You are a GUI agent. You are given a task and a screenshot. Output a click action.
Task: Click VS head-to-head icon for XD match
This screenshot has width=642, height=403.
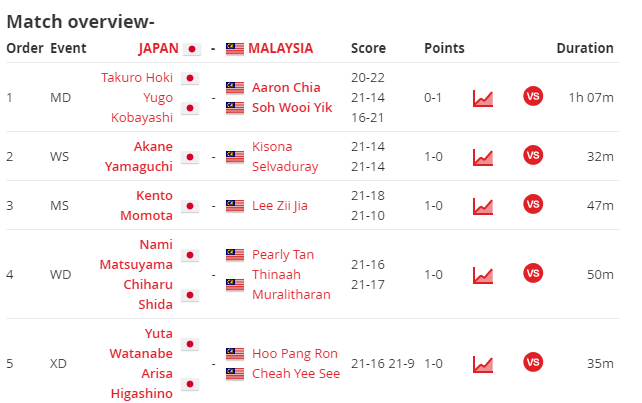(x=533, y=362)
